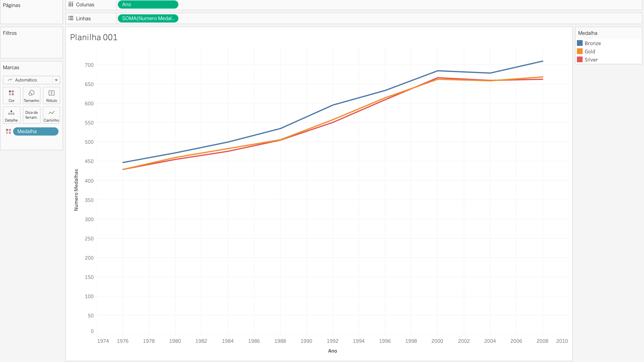The height and width of the screenshot is (362, 644).
Task: Click the Linhas shelf icon
Action: click(71, 18)
